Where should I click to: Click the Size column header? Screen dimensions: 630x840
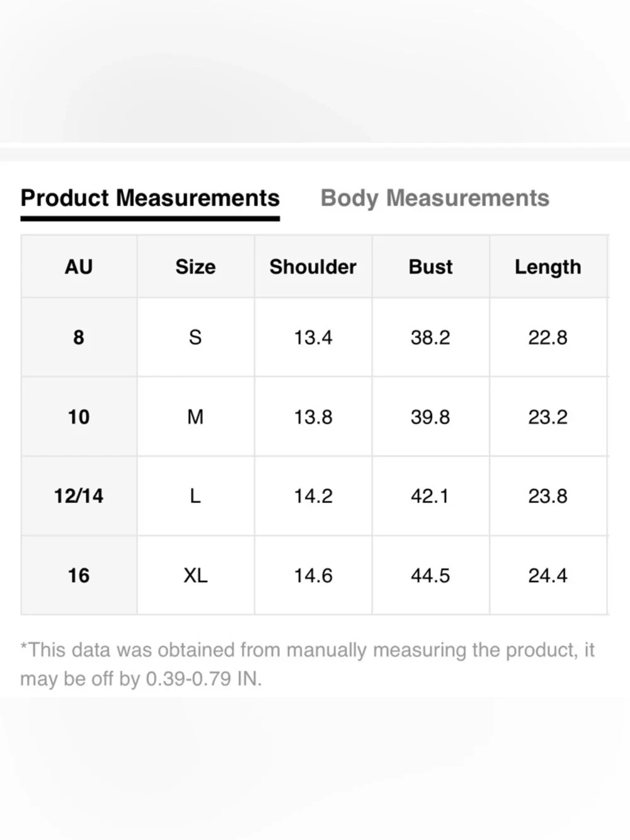pyautogui.click(x=195, y=267)
